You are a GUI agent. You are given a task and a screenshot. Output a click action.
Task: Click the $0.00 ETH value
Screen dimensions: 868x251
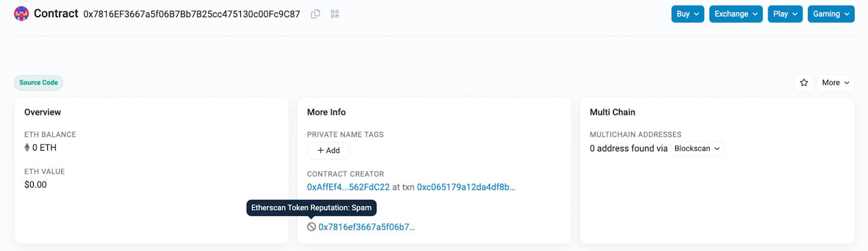coord(35,185)
